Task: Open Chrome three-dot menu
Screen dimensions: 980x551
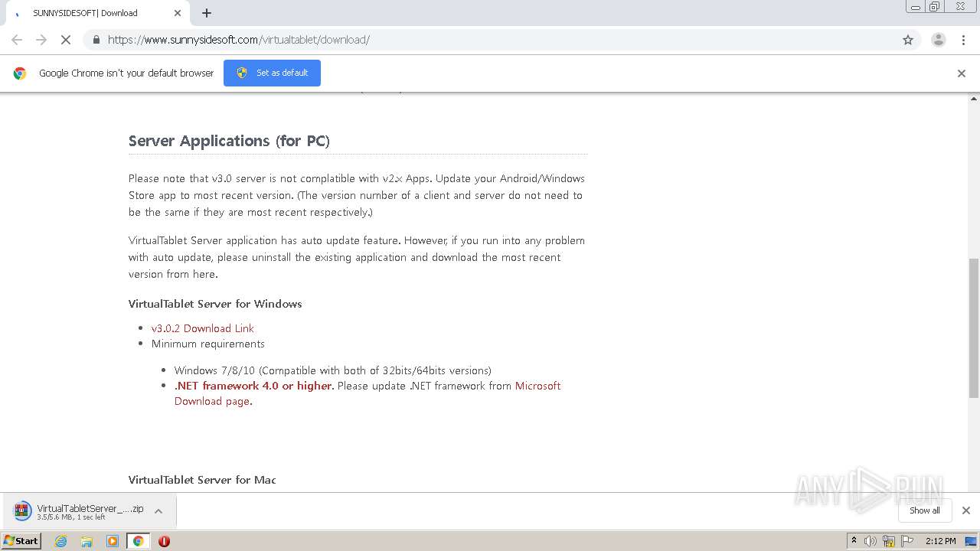Action: (x=964, y=40)
